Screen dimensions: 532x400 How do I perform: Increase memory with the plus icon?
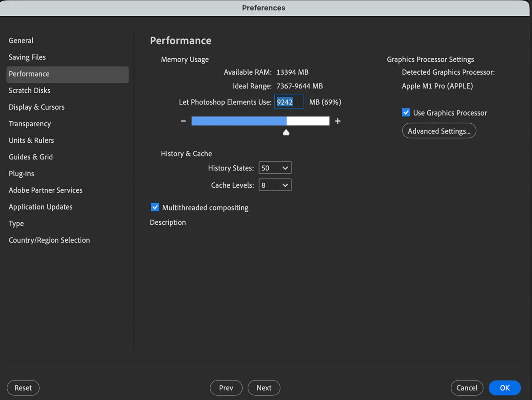coord(338,121)
